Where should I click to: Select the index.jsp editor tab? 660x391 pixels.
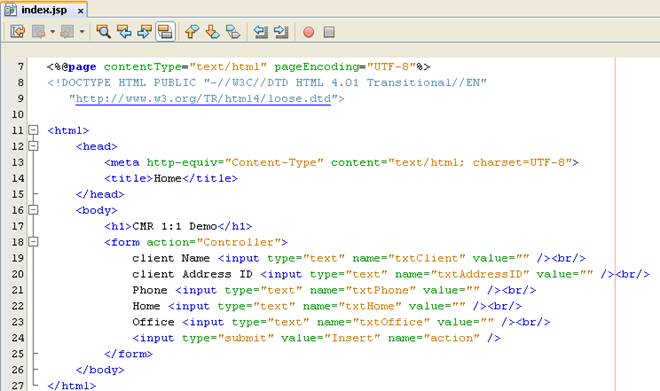pos(44,10)
